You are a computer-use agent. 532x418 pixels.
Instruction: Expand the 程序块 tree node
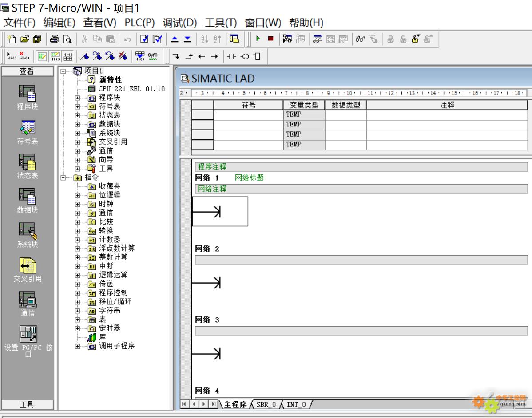(x=77, y=98)
